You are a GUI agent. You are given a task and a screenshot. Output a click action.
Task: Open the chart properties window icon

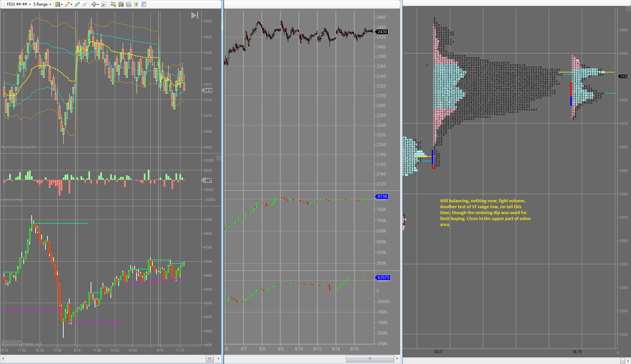[x=144, y=4]
